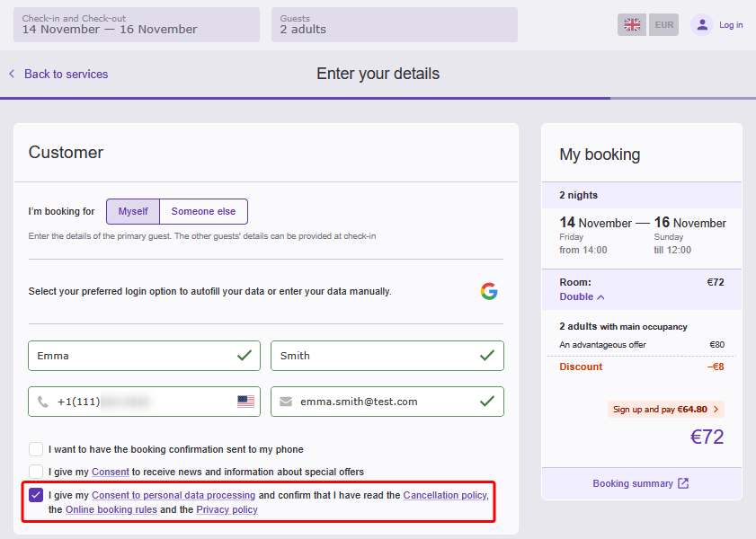Click the external link icon beside Booking summary
This screenshot has width=756, height=539.
click(683, 483)
